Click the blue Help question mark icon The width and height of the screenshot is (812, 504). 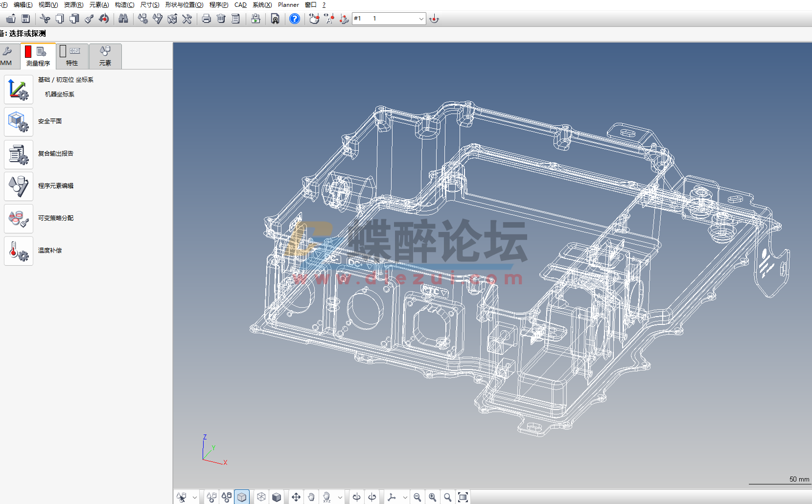(295, 19)
